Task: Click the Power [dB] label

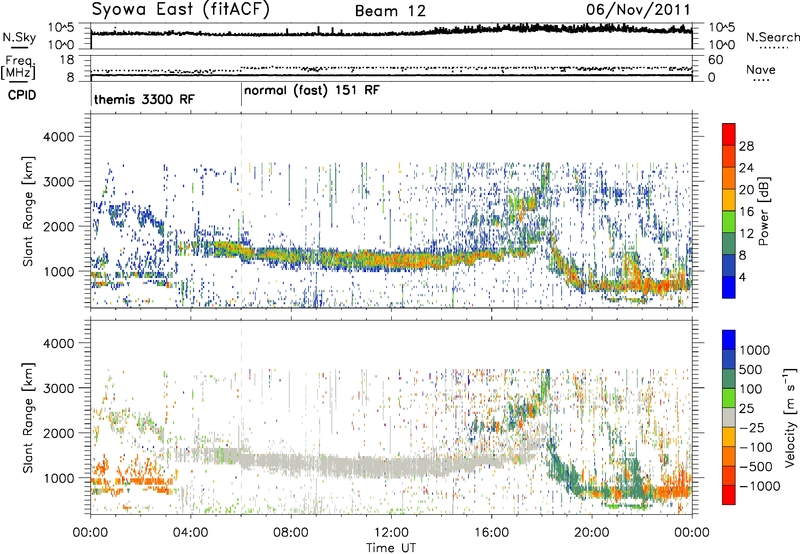Action: (764, 211)
